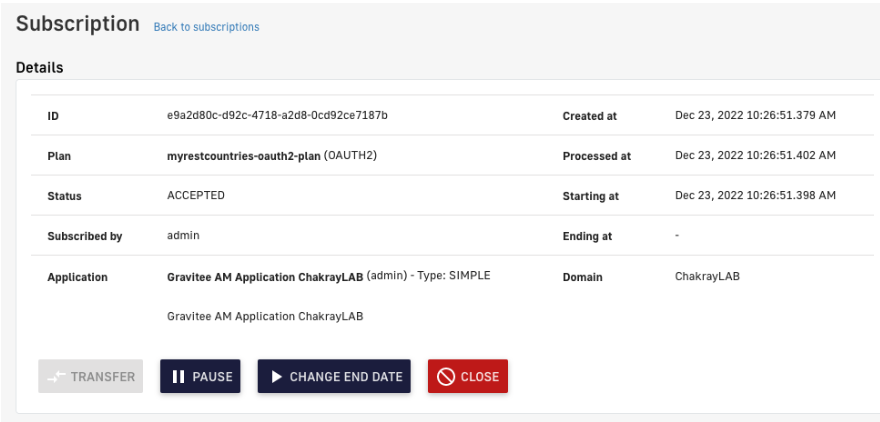Click the CHANGE END DATE button text
880x422 pixels.
(x=346, y=377)
